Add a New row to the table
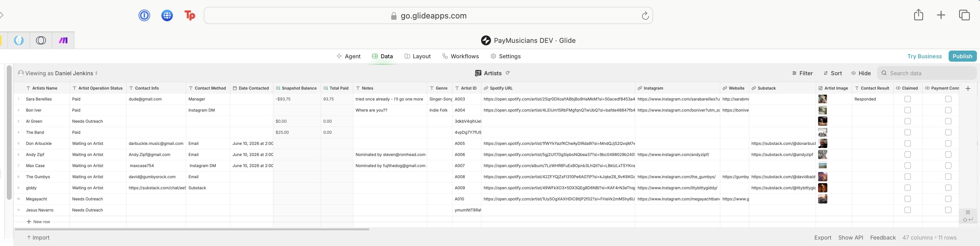The width and height of the screenshot is (980, 246). click(x=38, y=222)
